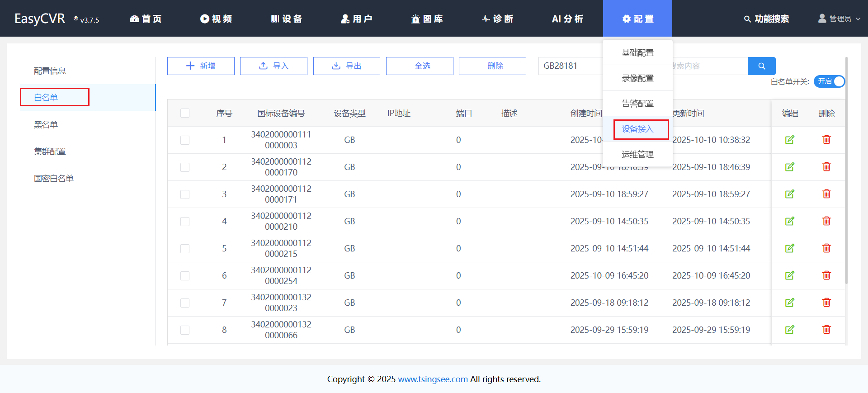Click the 设备类型 column header
The image size is (868, 393).
[x=349, y=114]
